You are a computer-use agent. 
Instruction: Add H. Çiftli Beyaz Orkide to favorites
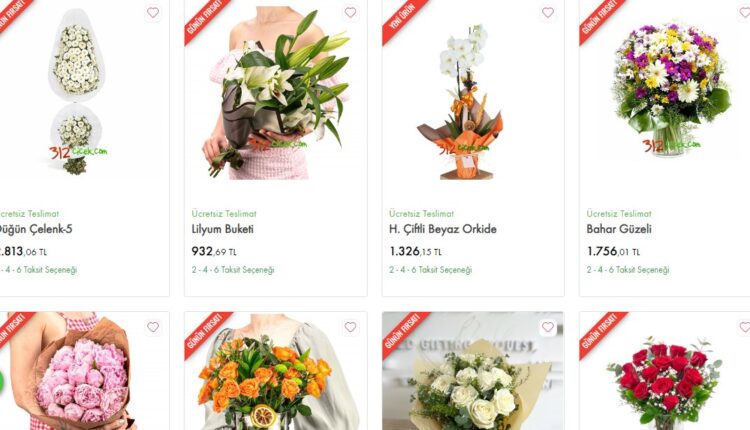pos(548,12)
